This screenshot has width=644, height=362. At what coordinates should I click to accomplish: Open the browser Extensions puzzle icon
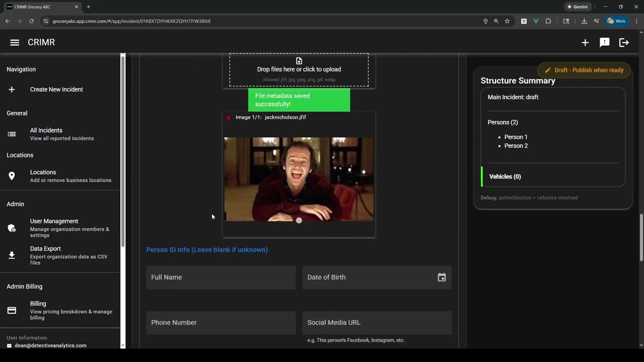(548, 21)
